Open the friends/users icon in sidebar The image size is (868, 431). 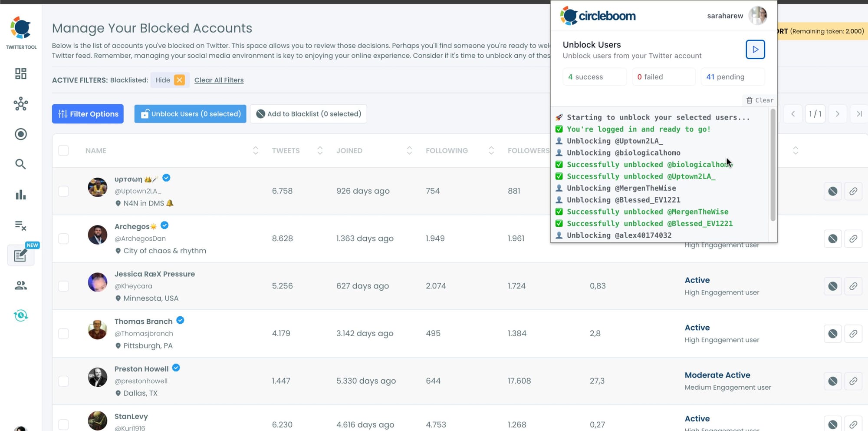(20, 285)
